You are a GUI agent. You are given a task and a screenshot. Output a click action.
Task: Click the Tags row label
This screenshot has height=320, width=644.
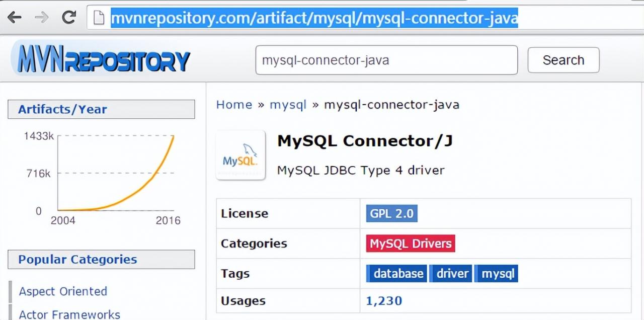(x=235, y=274)
